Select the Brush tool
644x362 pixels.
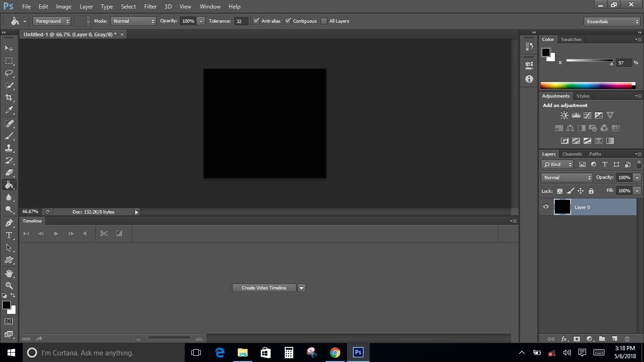9,136
